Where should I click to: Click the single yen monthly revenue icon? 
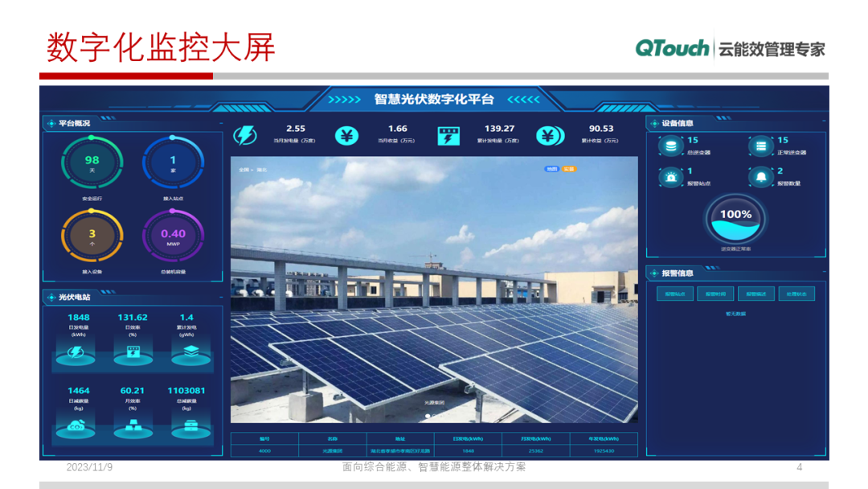346,136
